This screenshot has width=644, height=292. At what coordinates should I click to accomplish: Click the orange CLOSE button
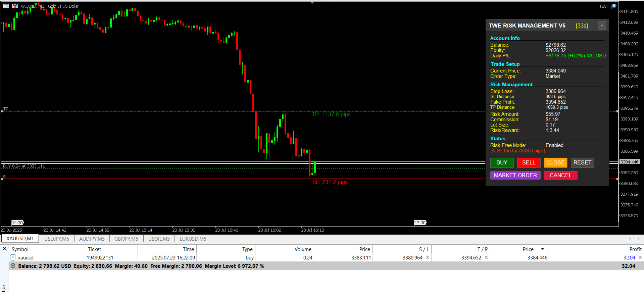(555, 163)
